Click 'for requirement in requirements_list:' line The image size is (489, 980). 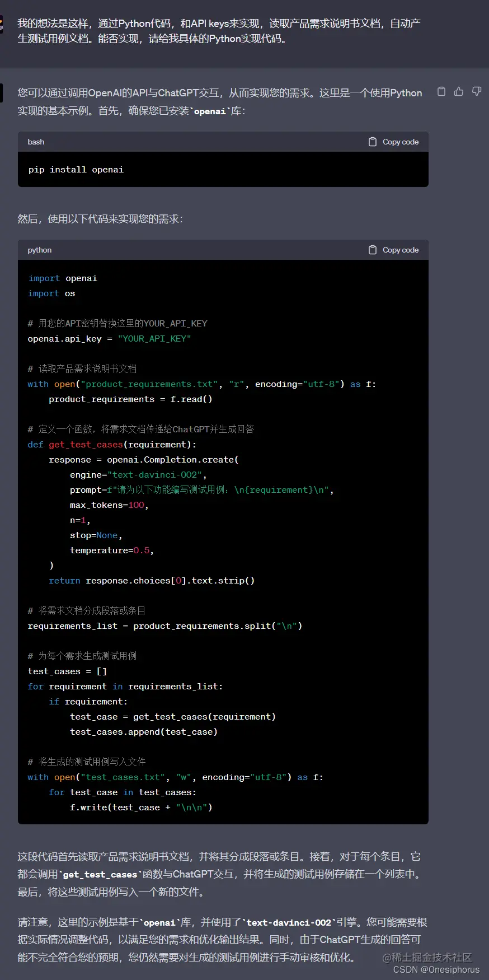[x=125, y=687]
